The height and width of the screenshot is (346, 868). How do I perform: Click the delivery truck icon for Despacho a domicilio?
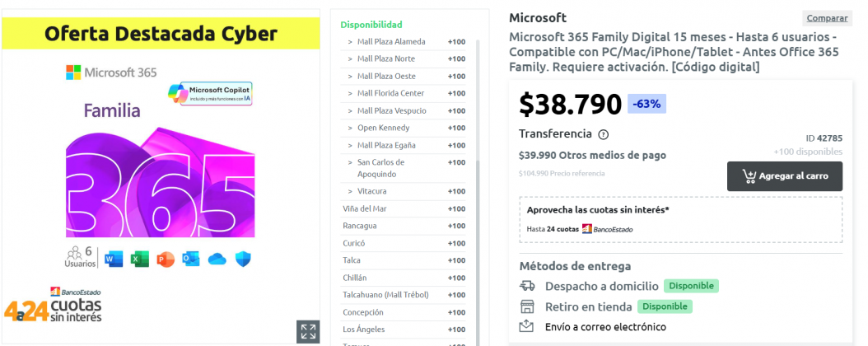(x=527, y=286)
